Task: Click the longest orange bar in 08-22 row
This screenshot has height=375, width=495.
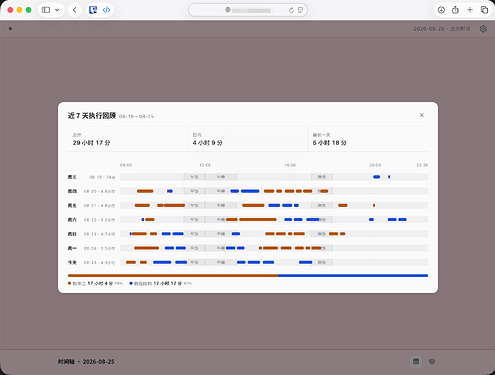Action: point(258,219)
